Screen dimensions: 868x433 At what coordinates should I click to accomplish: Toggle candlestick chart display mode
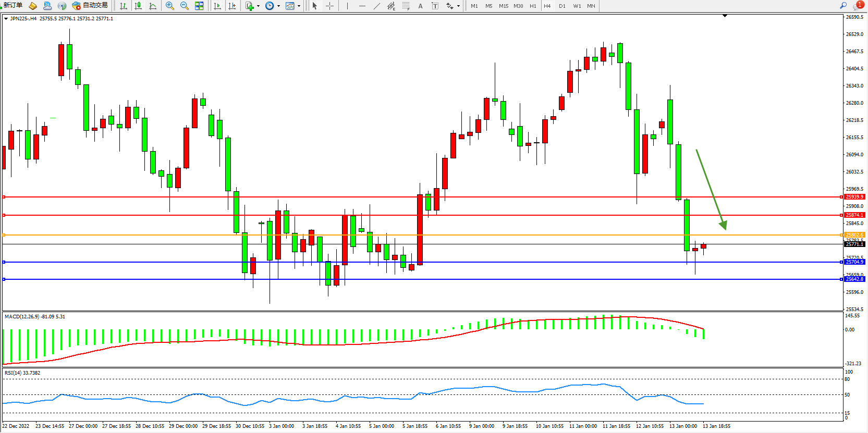138,6
